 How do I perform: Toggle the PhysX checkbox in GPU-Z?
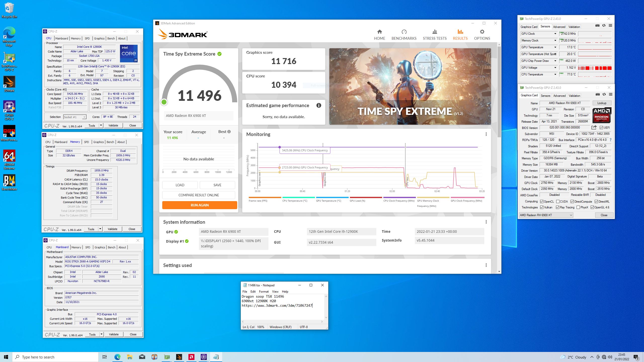pos(578,207)
